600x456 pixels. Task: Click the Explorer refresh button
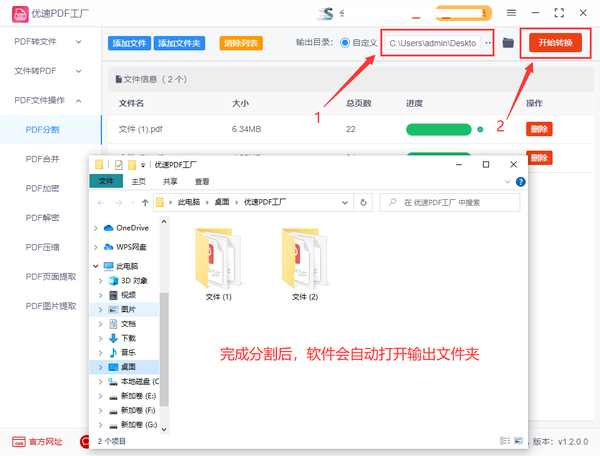pyautogui.click(x=363, y=202)
